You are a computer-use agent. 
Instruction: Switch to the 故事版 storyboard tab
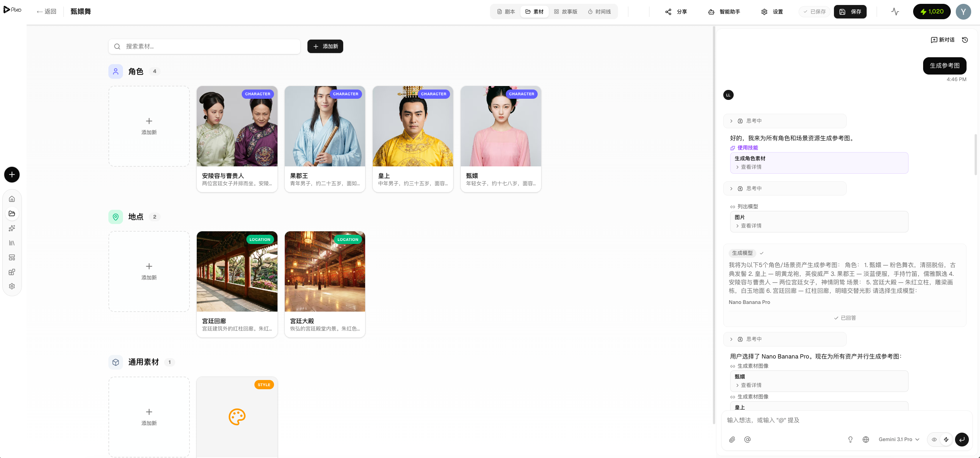565,12
